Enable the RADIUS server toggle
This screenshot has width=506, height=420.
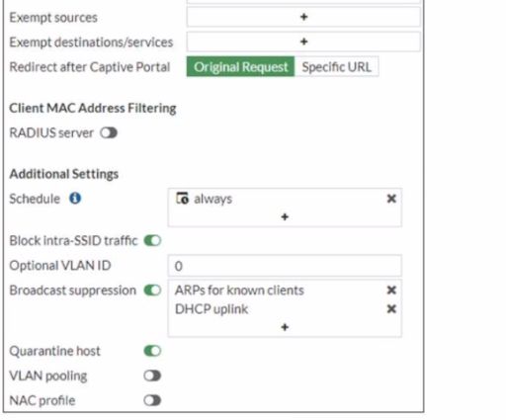[109, 133]
